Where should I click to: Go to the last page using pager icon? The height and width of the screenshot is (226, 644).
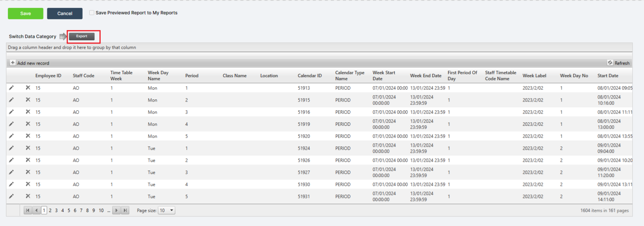coord(125,210)
